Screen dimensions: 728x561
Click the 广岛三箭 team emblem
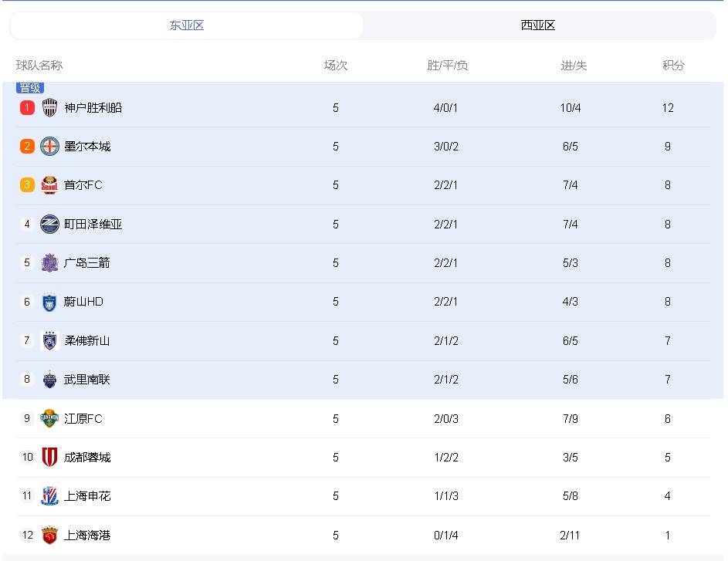(x=50, y=263)
